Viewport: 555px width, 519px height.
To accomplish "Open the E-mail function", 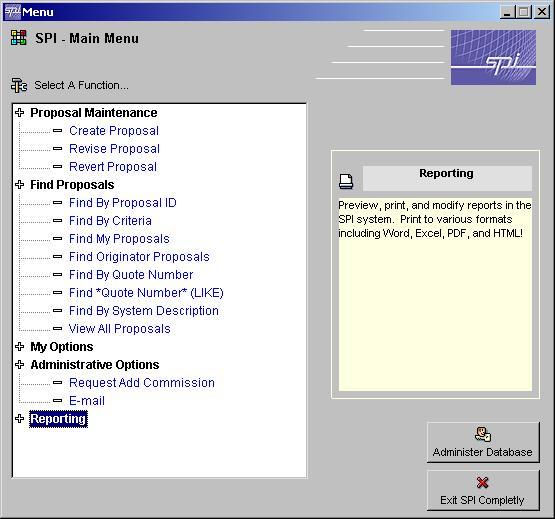I will pos(87,401).
